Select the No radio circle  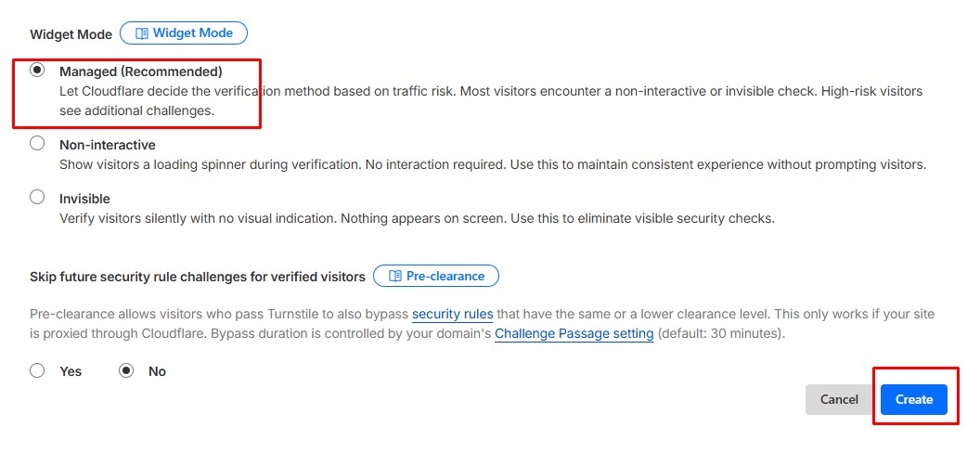pyautogui.click(x=126, y=370)
